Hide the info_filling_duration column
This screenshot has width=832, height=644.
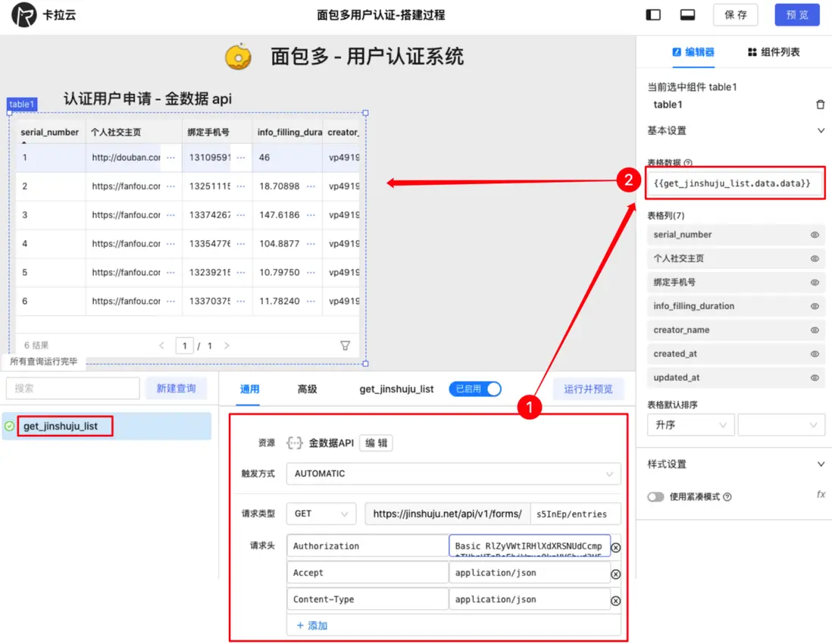point(815,306)
